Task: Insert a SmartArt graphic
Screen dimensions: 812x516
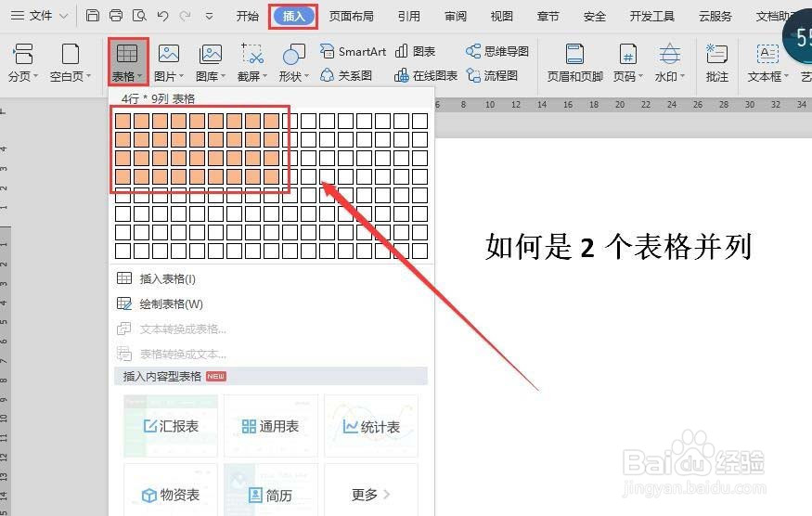Action: coord(354,51)
